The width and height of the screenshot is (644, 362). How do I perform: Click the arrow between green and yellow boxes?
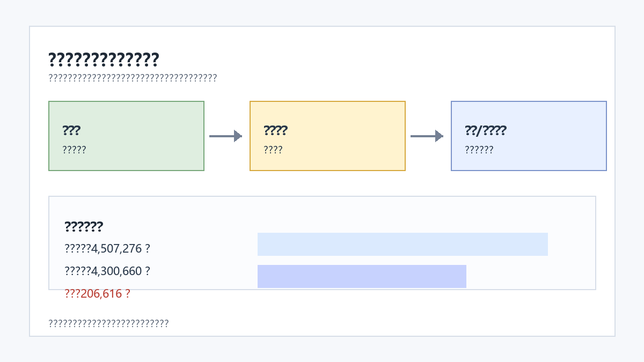click(x=225, y=136)
